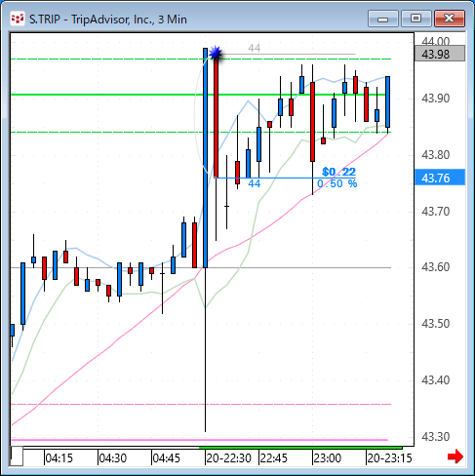
Task: Click the 43.50 price axis label
Action: 436,324
